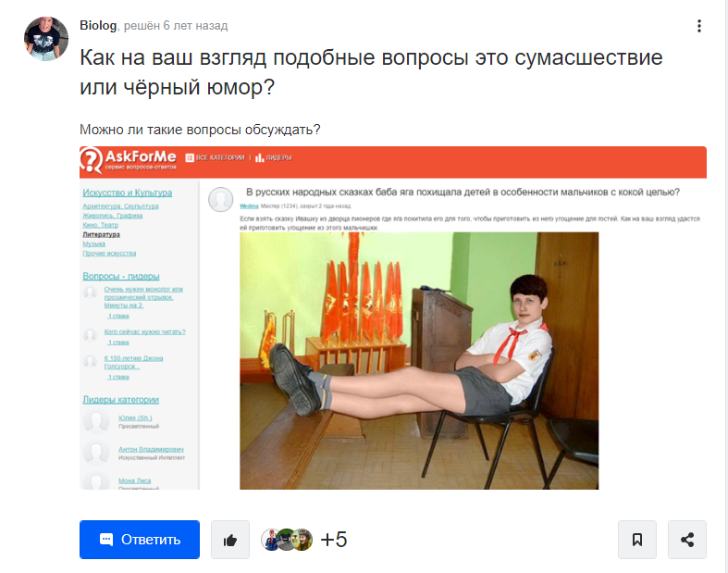The image size is (728, 573).
Task: Open the author name Biolog link
Action: [x=98, y=26]
